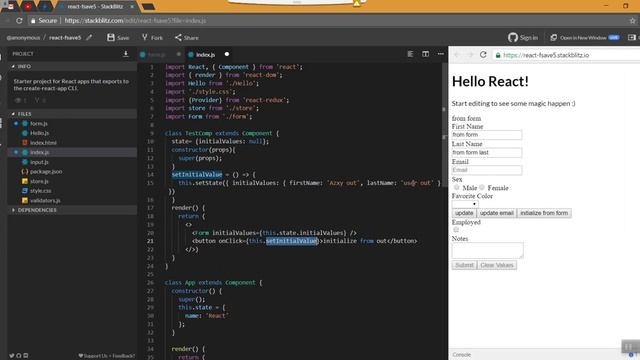Select the Female radio button
Image resolution: width=640 pixels, height=360 pixels.
coord(482,187)
